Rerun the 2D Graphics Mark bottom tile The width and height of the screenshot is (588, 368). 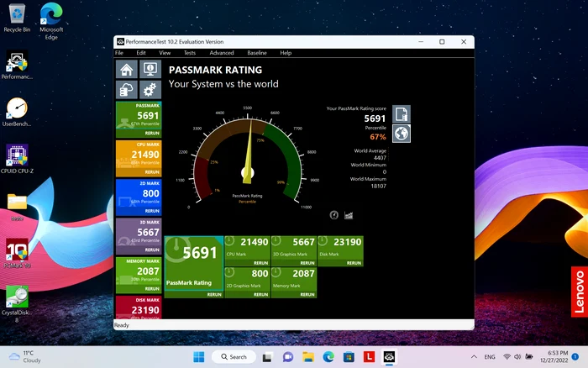click(261, 295)
